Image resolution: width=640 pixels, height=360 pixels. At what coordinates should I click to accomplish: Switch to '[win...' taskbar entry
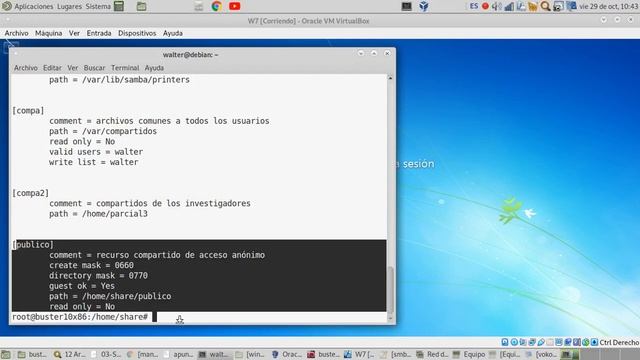(250, 354)
